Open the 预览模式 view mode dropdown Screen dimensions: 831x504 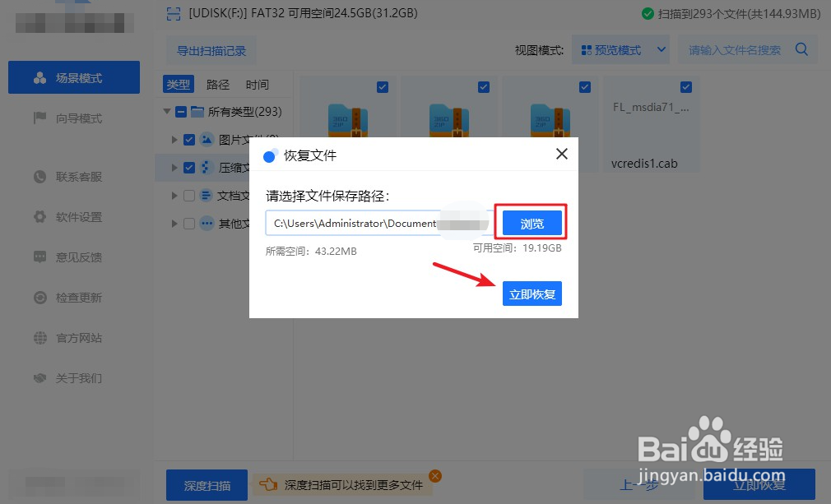tap(621, 49)
